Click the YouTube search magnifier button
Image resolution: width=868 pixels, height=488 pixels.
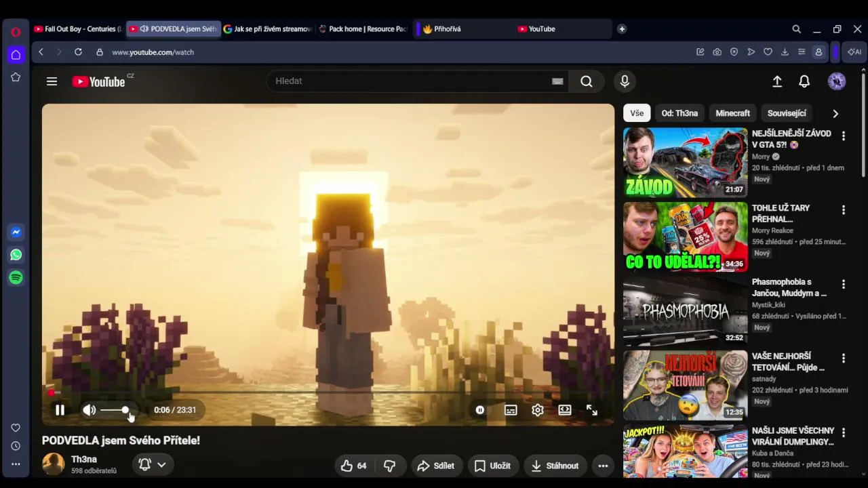click(x=587, y=81)
